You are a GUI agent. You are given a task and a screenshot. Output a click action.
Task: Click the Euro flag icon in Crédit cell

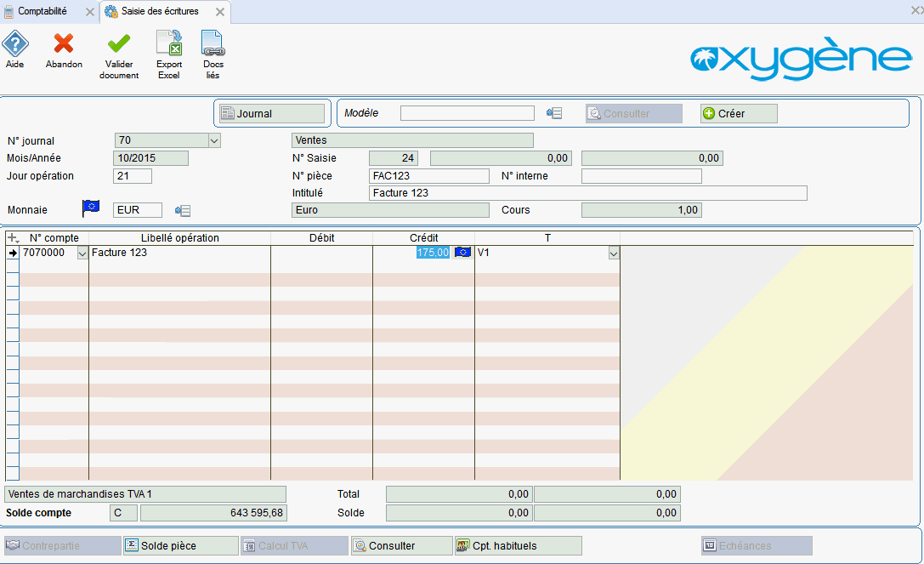point(462,253)
